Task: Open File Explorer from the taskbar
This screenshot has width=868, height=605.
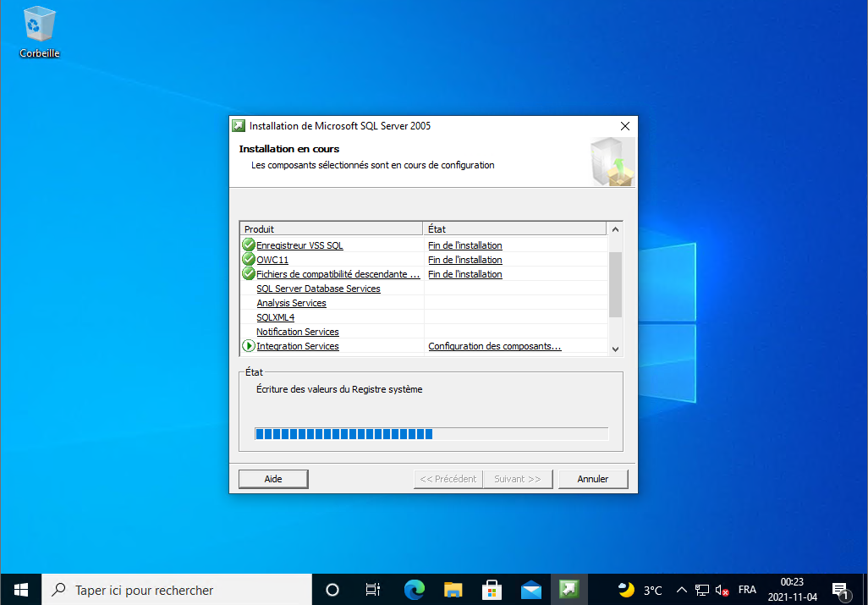Action: pyautogui.click(x=453, y=590)
